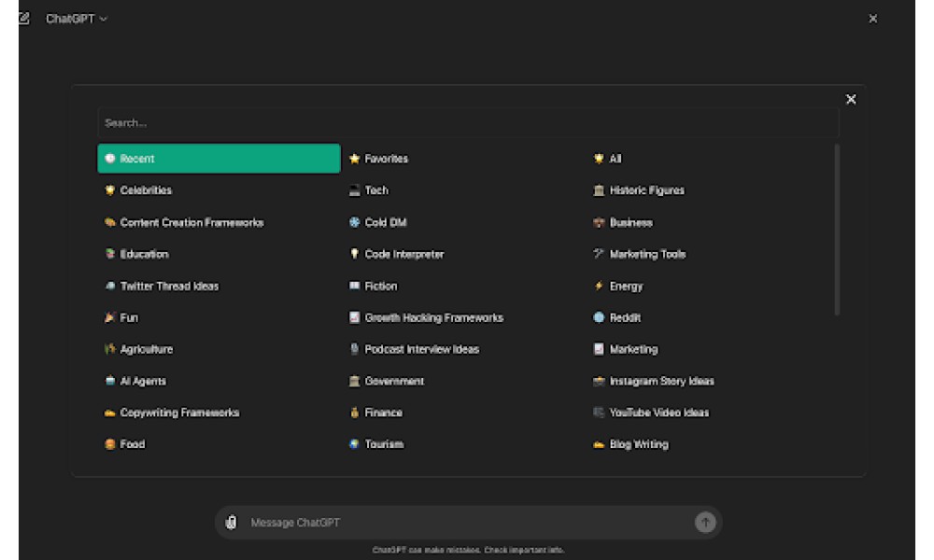
Task: Click the Tourism globe icon
Action: click(x=354, y=444)
